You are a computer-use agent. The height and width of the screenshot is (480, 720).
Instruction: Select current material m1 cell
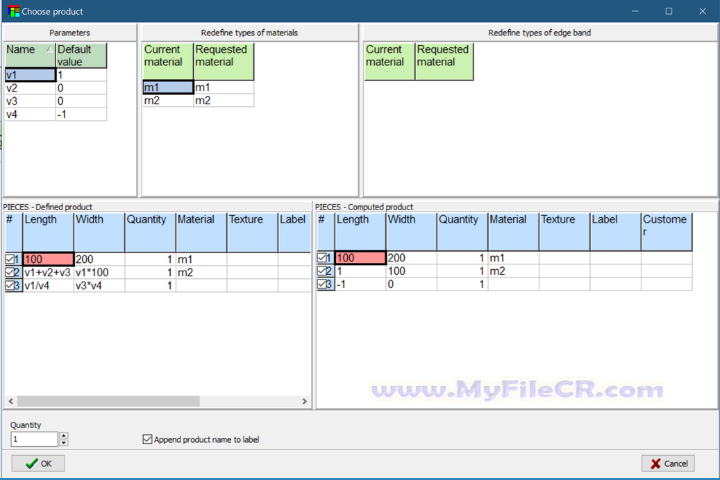click(x=168, y=87)
